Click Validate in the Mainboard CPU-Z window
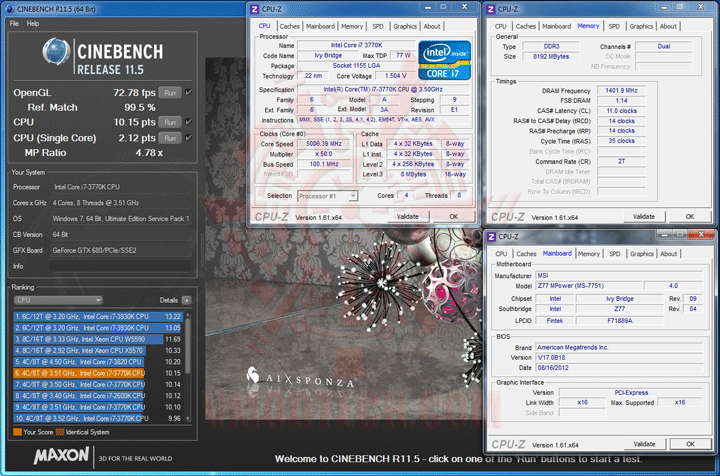This screenshot has width=720, height=476. pos(644,444)
